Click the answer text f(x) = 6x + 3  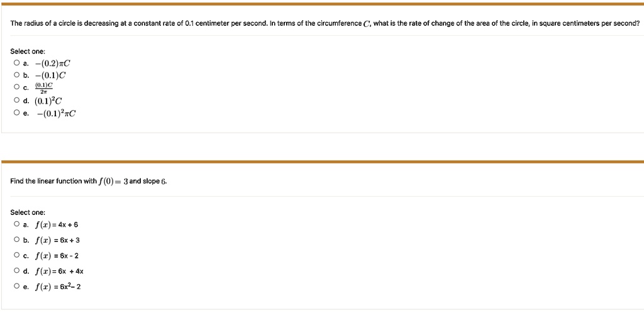tap(57, 239)
